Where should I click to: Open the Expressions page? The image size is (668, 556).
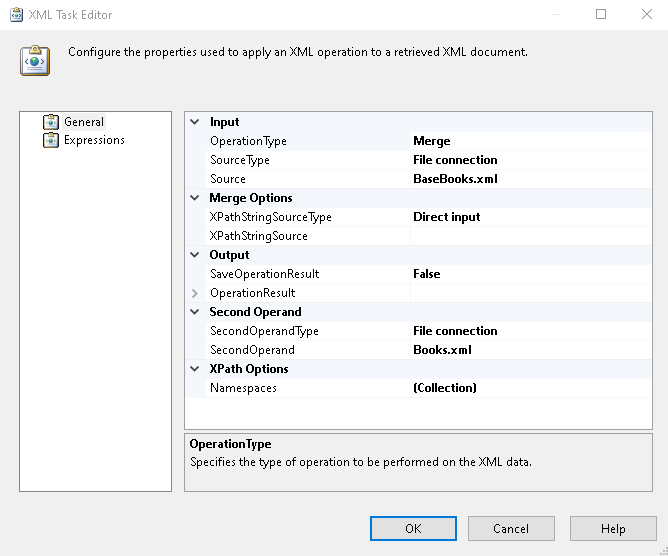tap(94, 140)
